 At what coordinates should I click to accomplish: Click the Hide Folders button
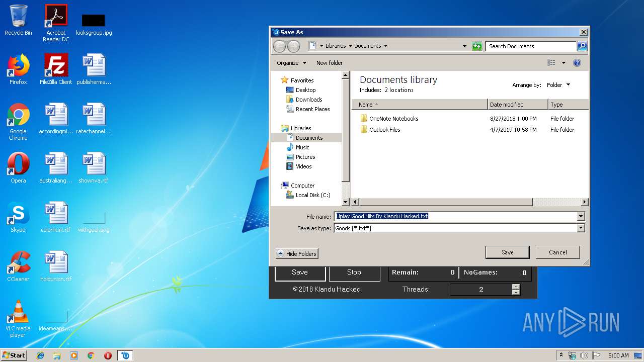[297, 254]
